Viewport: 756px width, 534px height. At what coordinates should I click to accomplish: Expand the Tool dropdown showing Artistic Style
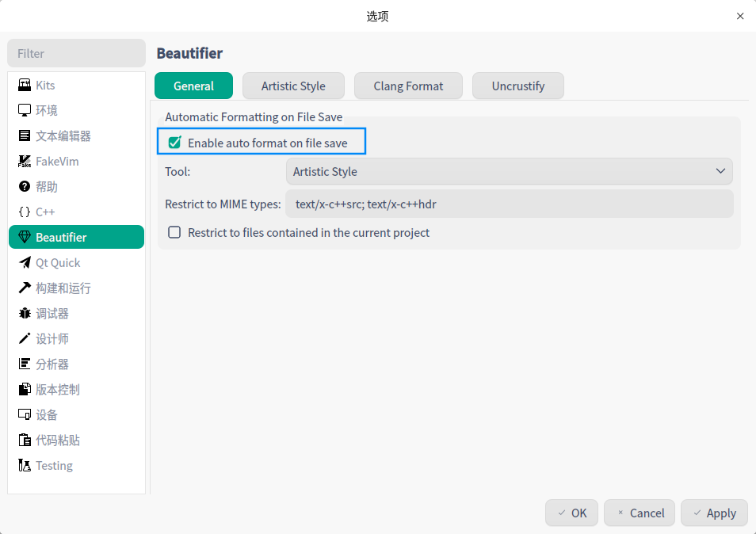click(x=509, y=171)
